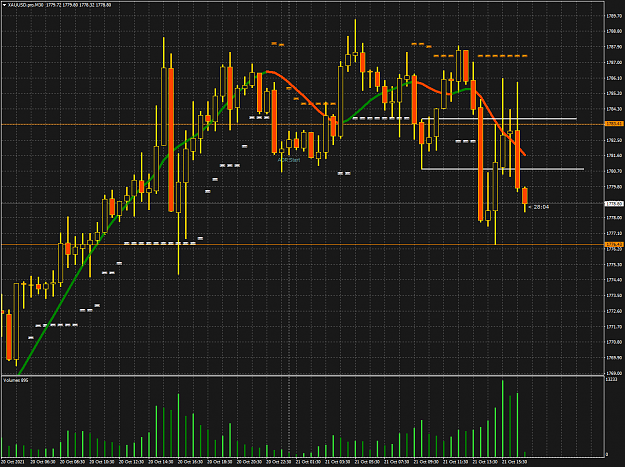Select the ADRStart label on the chart

[289, 160]
